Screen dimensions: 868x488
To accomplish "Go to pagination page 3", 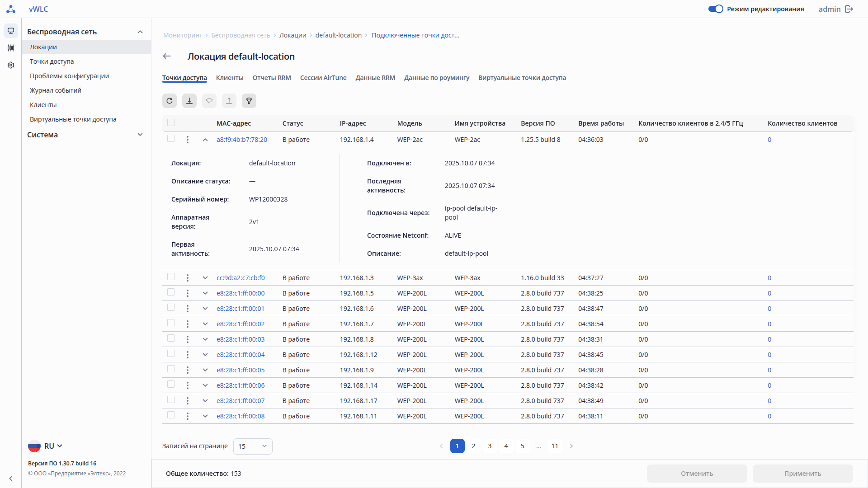I will click(490, 446).
